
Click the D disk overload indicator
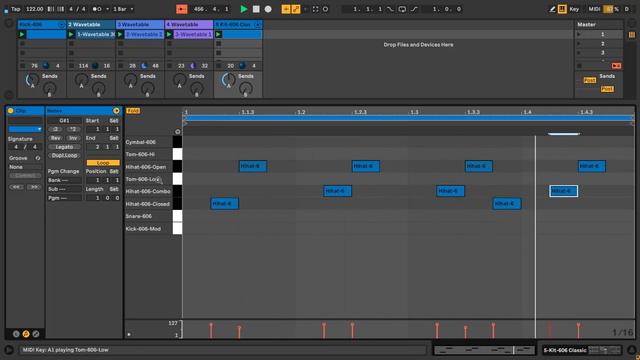click(x=627, y=9)
